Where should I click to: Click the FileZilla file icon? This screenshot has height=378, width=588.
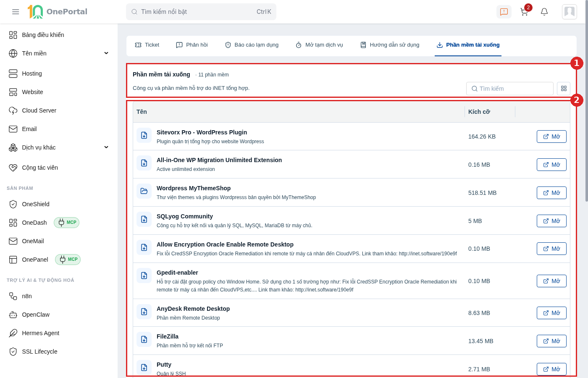(x=144, y=339)
